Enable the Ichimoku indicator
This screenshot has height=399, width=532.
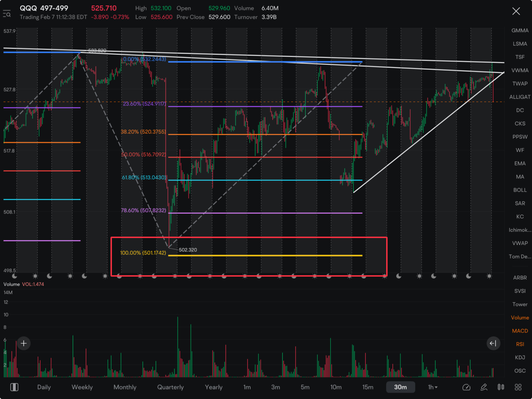click(520, 230)
